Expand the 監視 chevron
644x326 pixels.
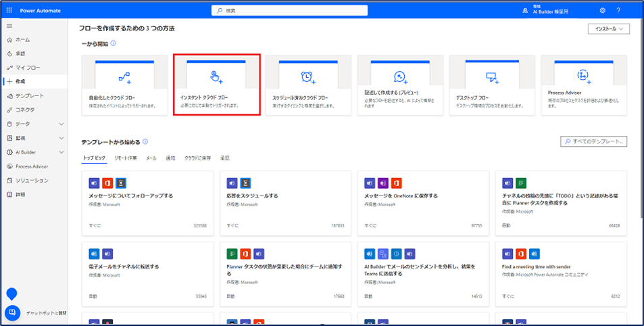[61, 138]
